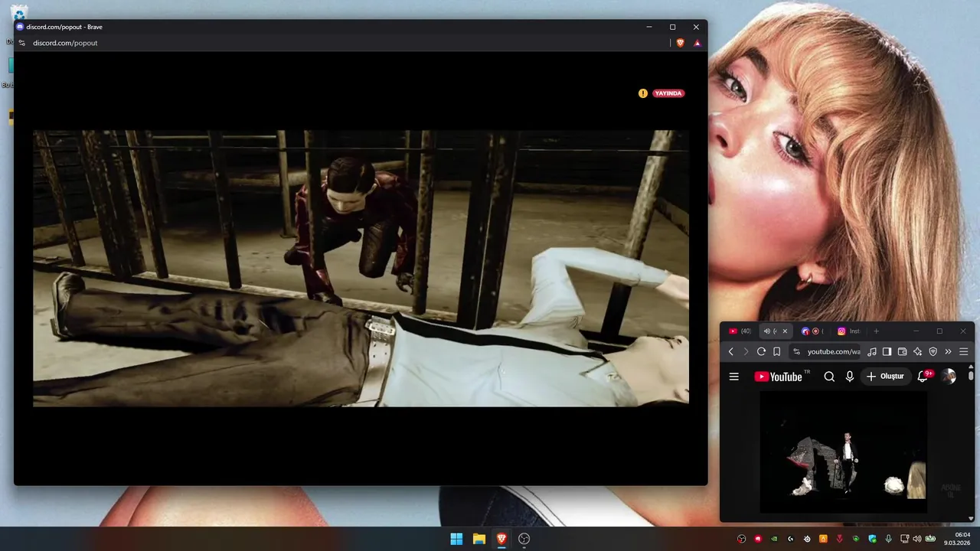This screenshot has width=980, height=551.
Task: Open the YouTube account avatar menu
Action: pos(949,377)
